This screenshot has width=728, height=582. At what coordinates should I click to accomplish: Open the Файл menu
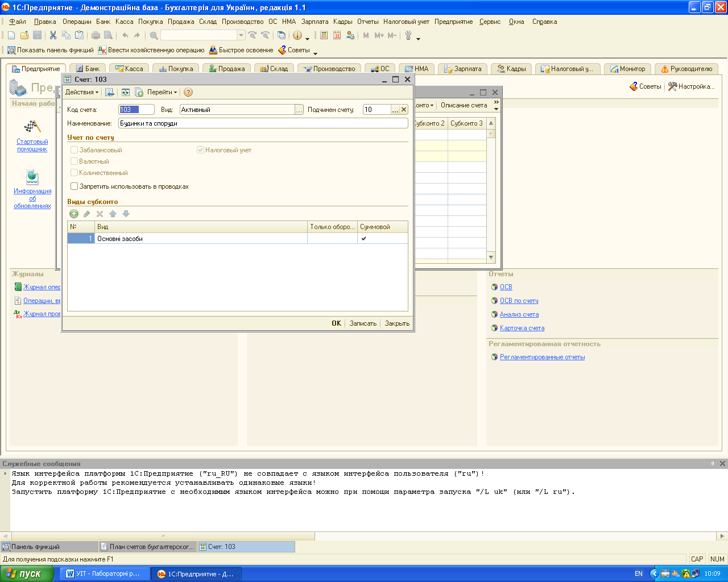click(x=18, y=22)
